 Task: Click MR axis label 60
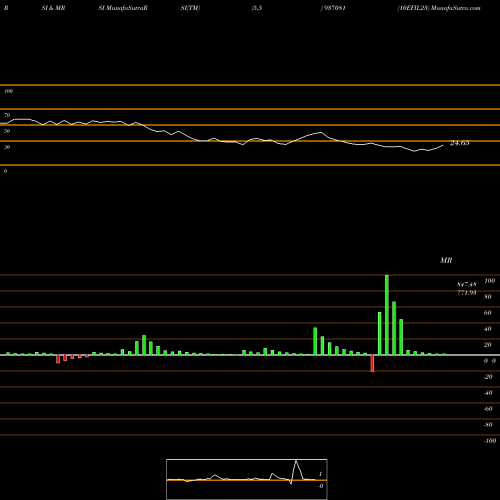click(488, 313)
